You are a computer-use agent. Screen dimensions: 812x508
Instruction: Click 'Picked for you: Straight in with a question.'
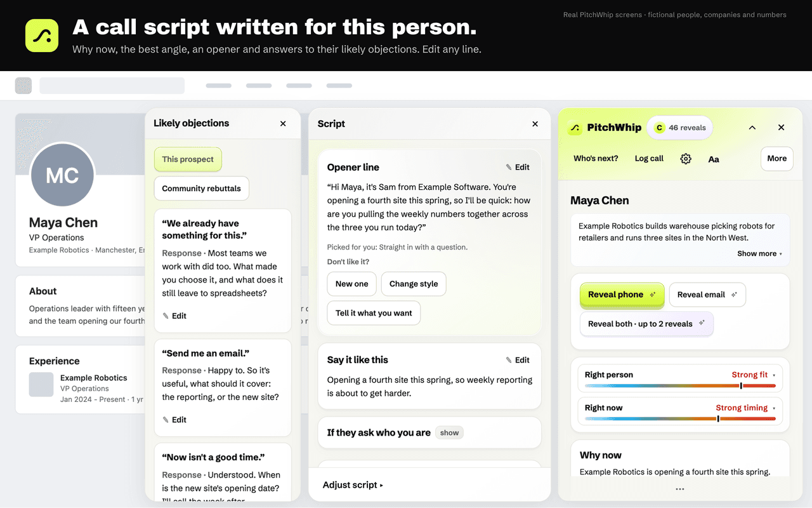coord(397,247)
